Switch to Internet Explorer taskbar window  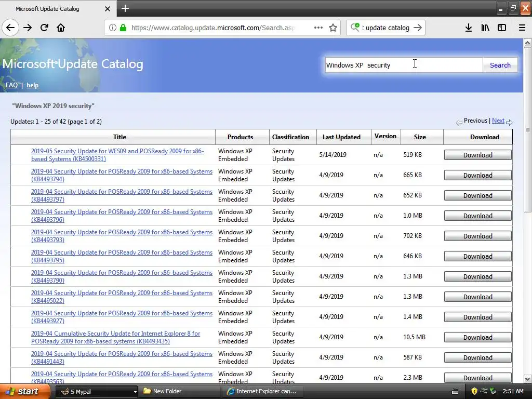[263, 392]
